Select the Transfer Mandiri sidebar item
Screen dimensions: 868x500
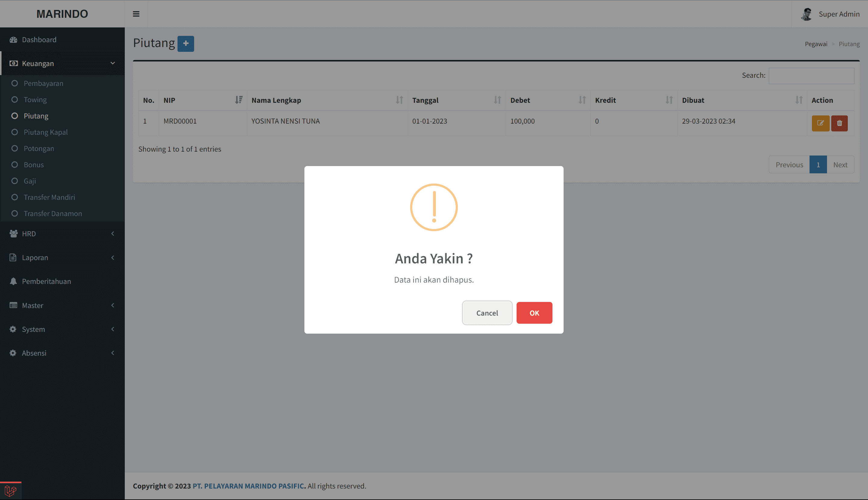(49, 197)
